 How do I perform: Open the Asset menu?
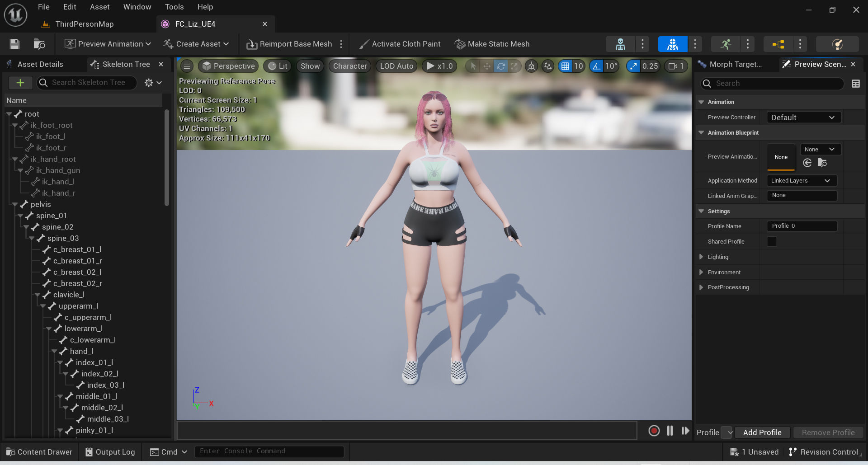point(100,7)
